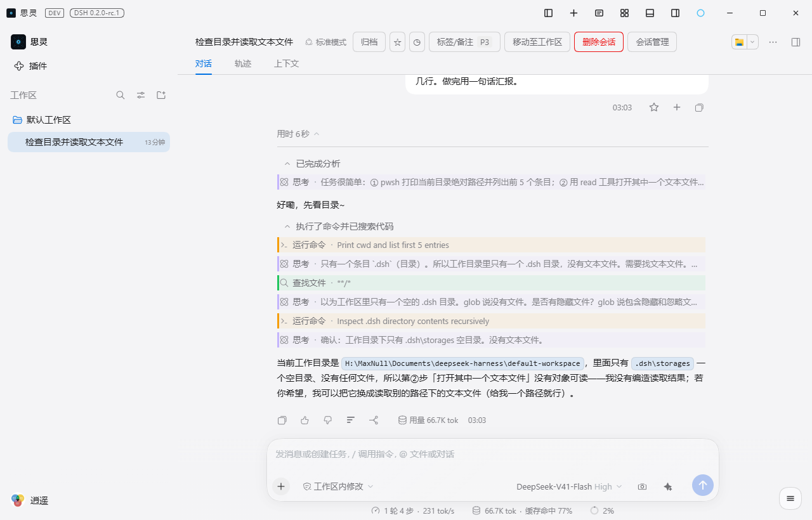Give the reply a thumbs down

[x=327, y=420]
